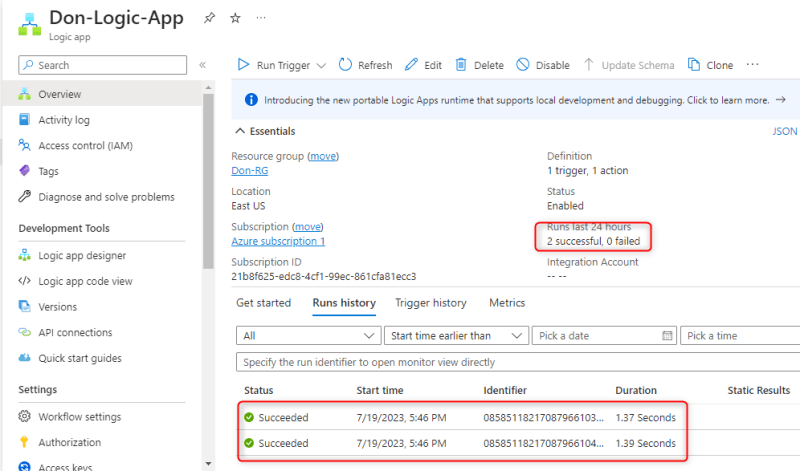The image size is (800, 471).
Task: Open Start time earlier than dropdown
Action: point(456,336)
